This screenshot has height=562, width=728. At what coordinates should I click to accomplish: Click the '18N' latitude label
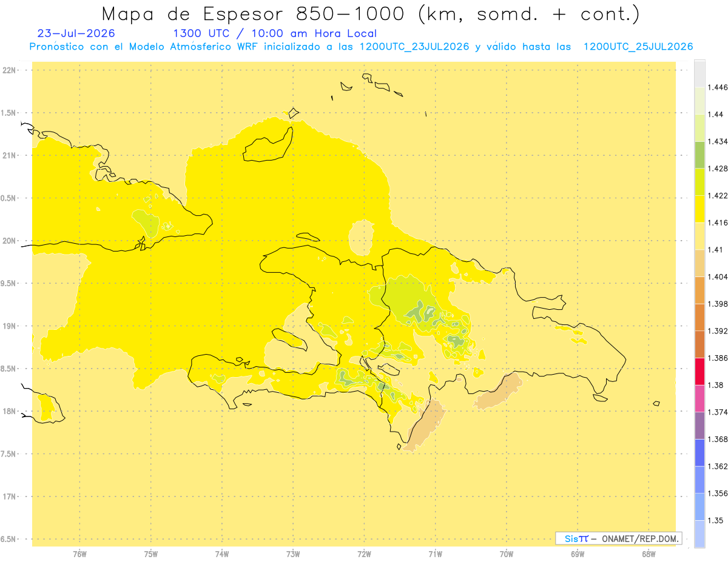(9, 411)
